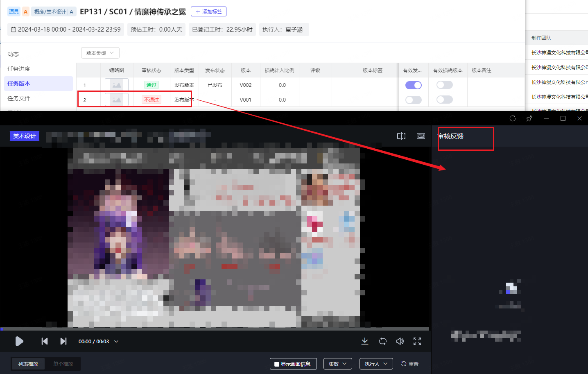Switch to 任务文件 in sidebar
This screenshot has width=588, height=374.
(19, 98)
